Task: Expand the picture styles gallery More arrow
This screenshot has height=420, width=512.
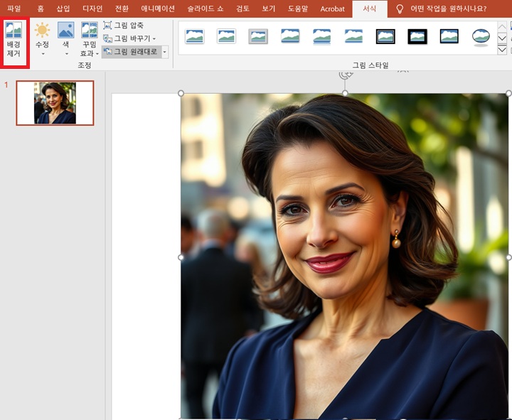Action: (x=502, y=50)
